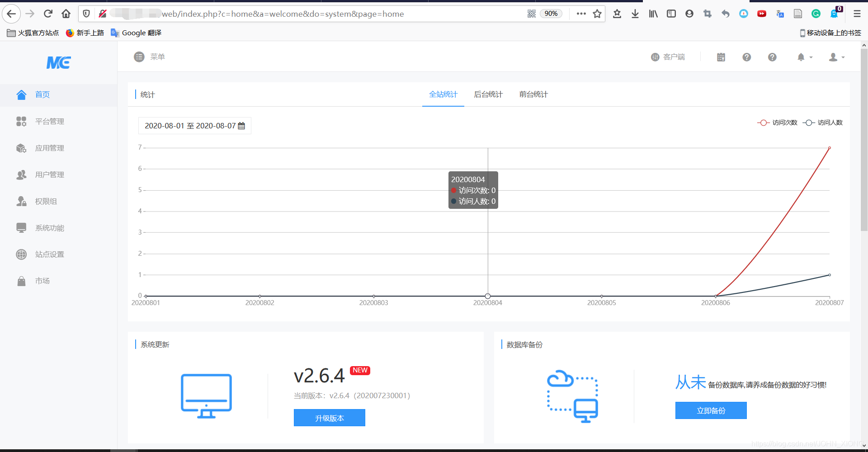Viewport: 868px width, 452px height.
Task: Open the 权限组 permission groups icon
Action: pyautogui.click(x=21, y=201)
